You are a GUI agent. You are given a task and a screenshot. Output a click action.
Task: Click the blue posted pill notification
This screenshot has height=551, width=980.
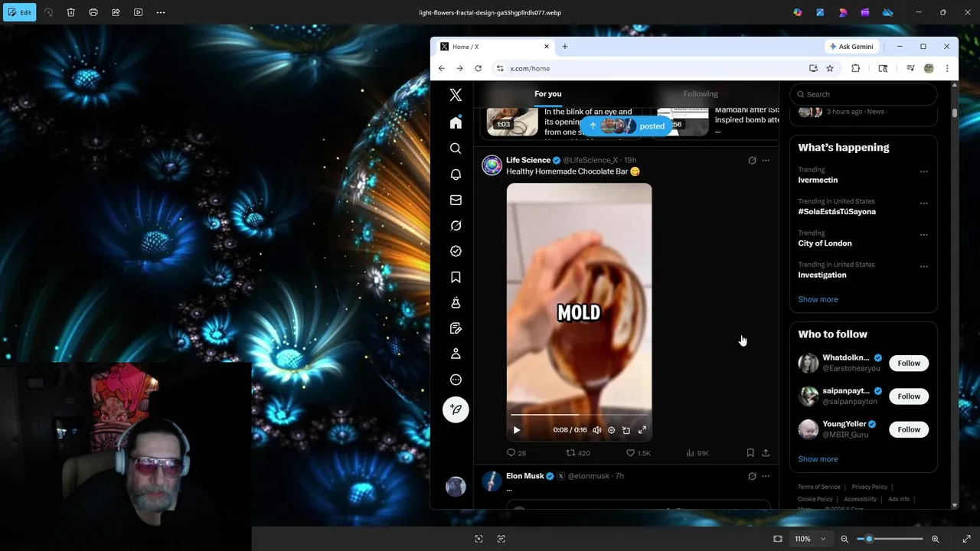coord(626,126)
